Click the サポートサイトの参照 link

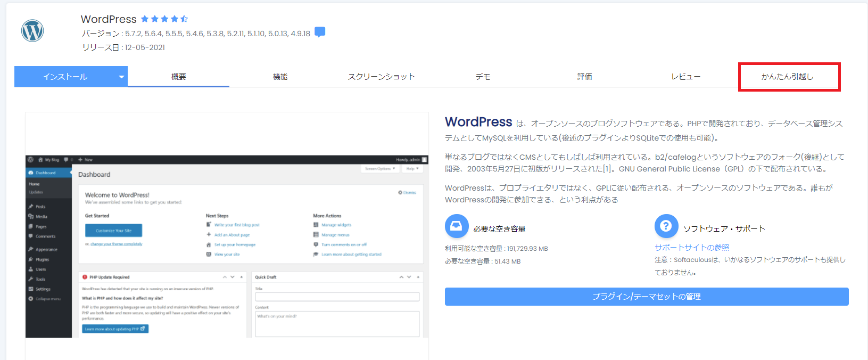692,248
